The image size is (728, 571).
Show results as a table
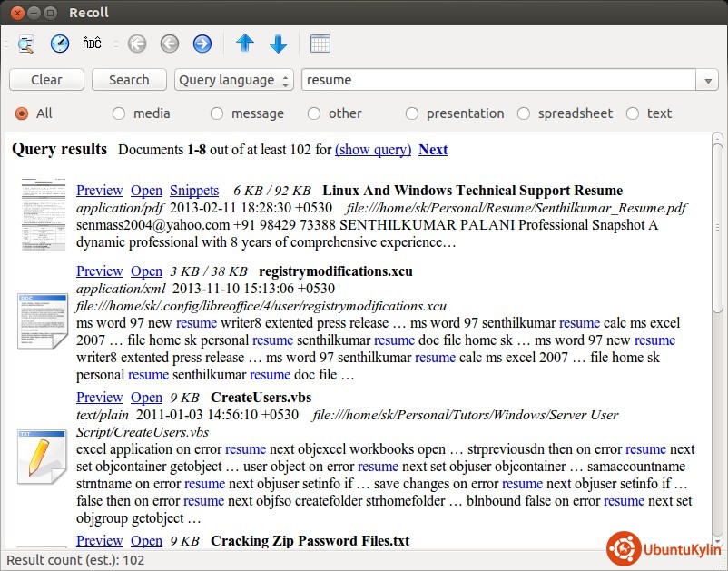320,44
